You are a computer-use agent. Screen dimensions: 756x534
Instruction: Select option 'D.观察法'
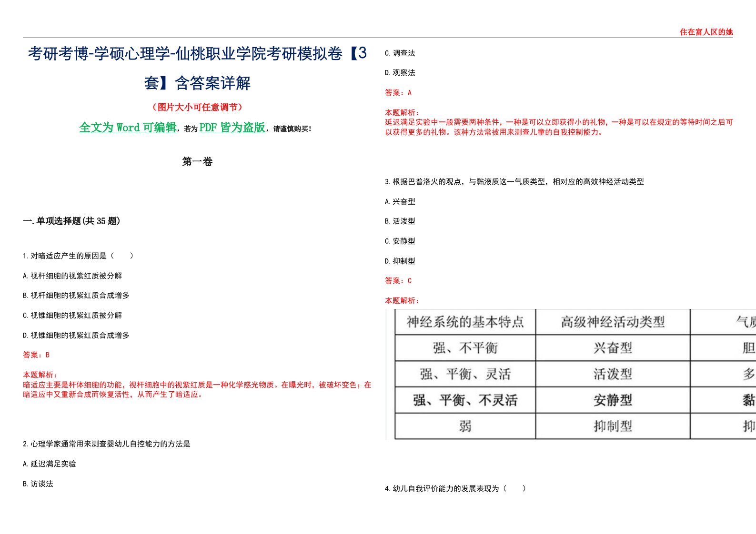pos(400,73)
